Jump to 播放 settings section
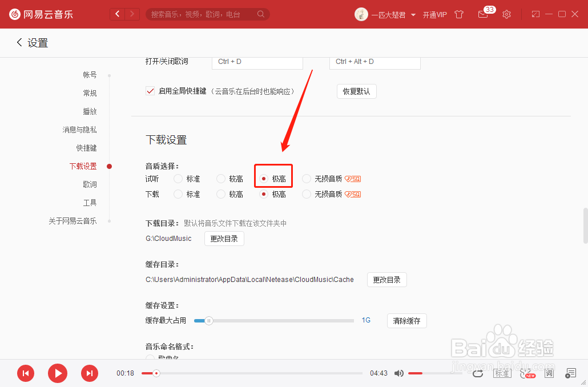 click(x=90, y=111)
